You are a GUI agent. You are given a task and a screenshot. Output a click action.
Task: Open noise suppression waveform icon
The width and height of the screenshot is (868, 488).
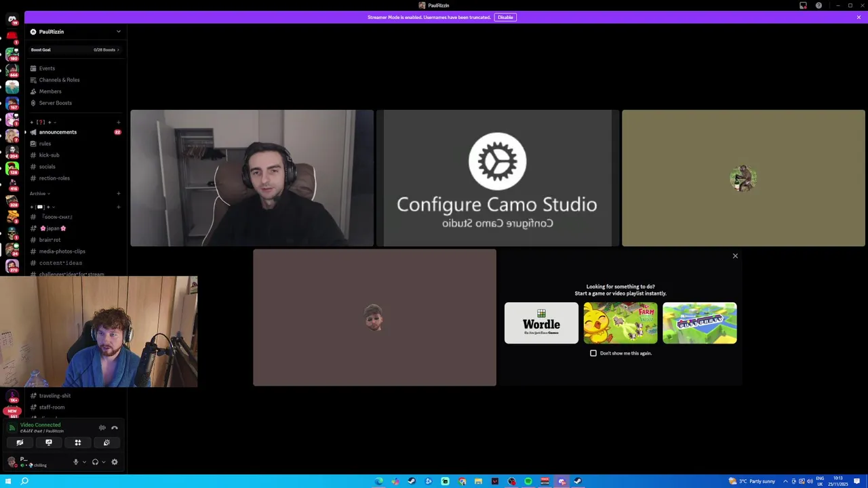(102, 428)
